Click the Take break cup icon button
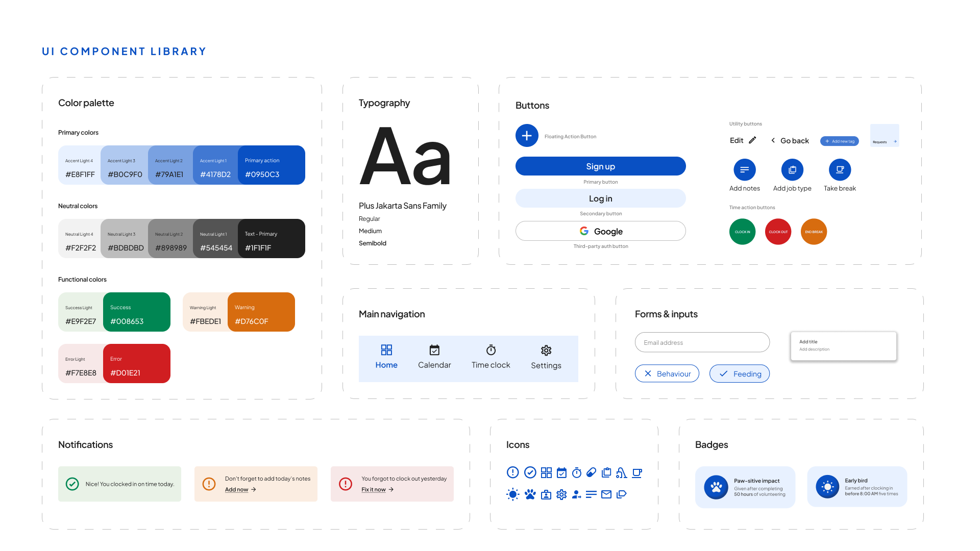 840,170
